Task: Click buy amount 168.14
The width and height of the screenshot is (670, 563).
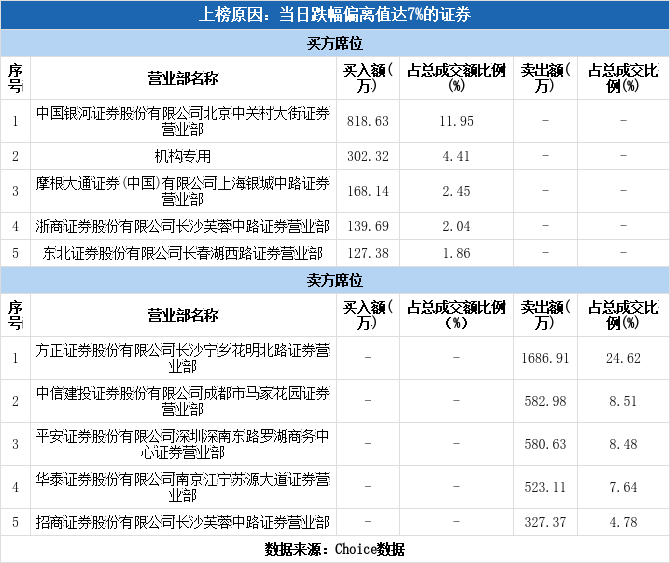Action: click(368, 191)
